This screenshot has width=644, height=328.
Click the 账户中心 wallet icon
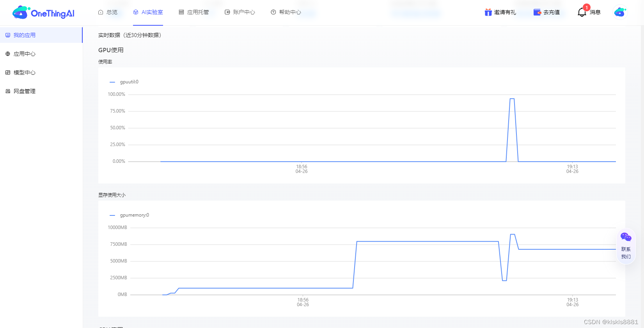tap(227, 12)
